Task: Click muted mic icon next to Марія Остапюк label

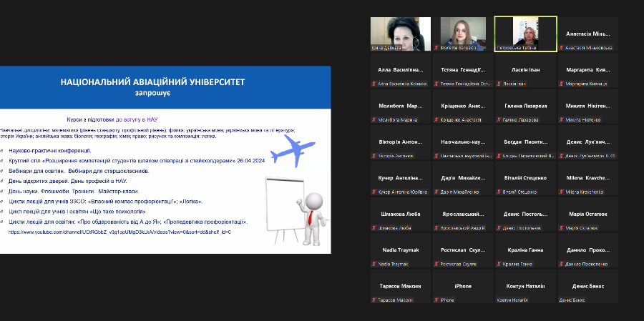Action: (x=562, y=228)
